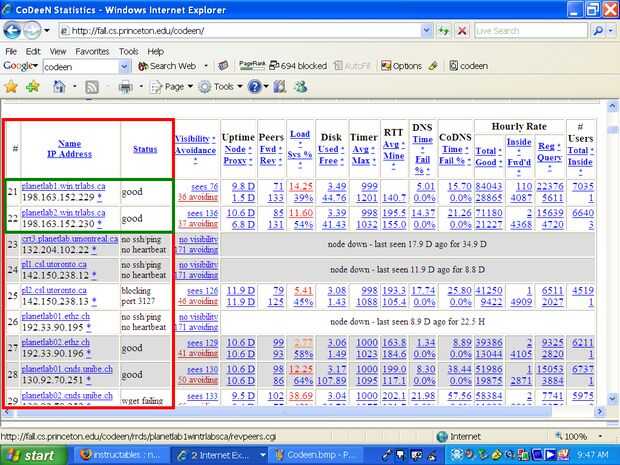Open the Help menu

[x=155, y=51]
